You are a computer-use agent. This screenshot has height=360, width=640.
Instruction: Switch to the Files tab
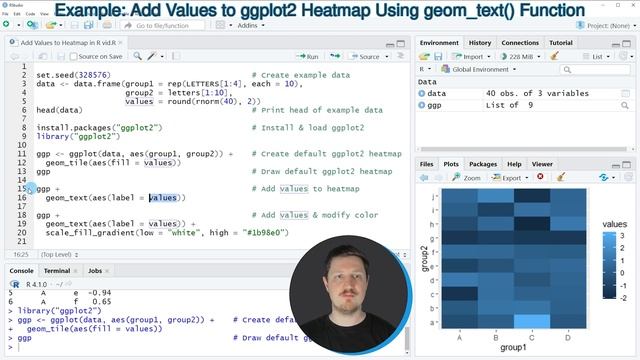426,164
